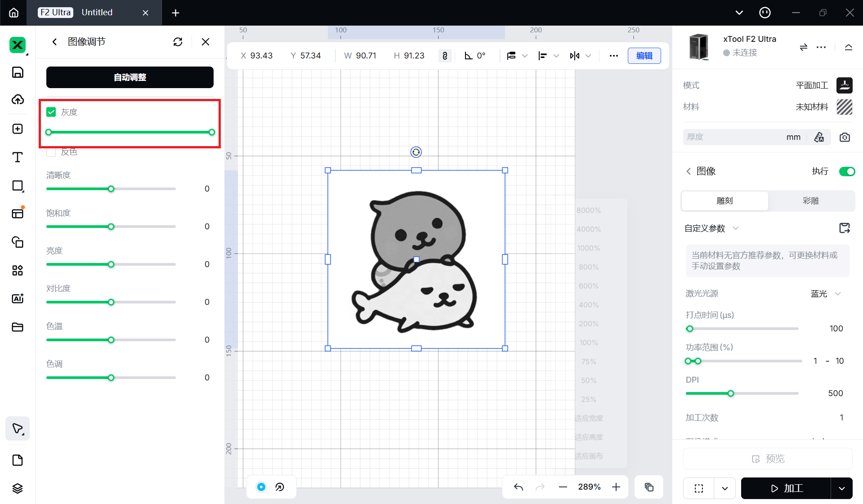Click the Layers icon at bottom left
The height and width of the screenshot is (504, 863).
[x=18, y=488]
